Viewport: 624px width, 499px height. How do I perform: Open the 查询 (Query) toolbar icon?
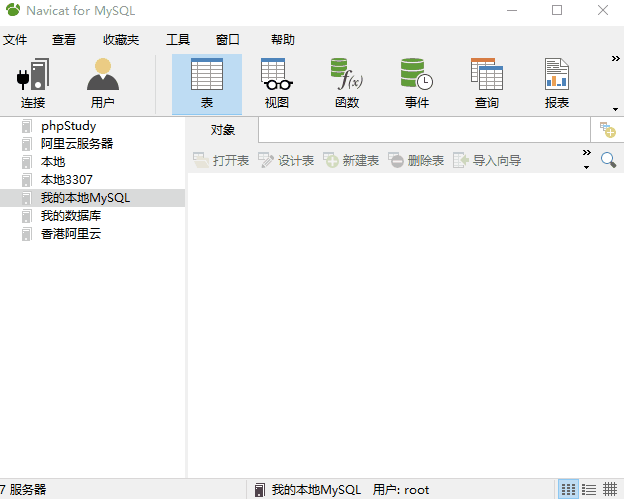pos(487,84)
